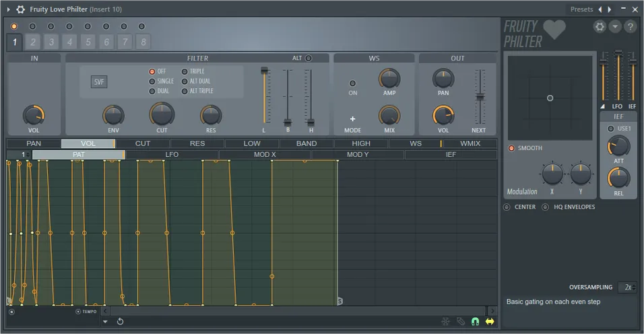Turn on the waveshaper ON switch

[352, 83]
